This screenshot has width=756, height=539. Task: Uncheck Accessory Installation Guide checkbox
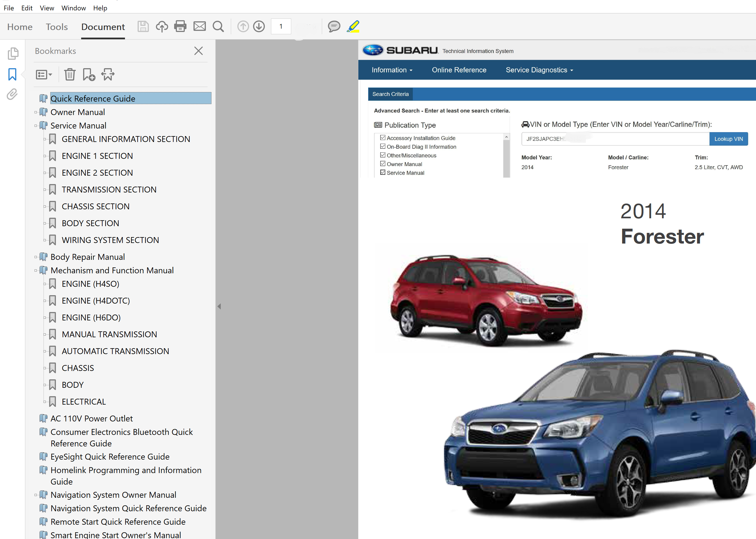click(383, 138)
